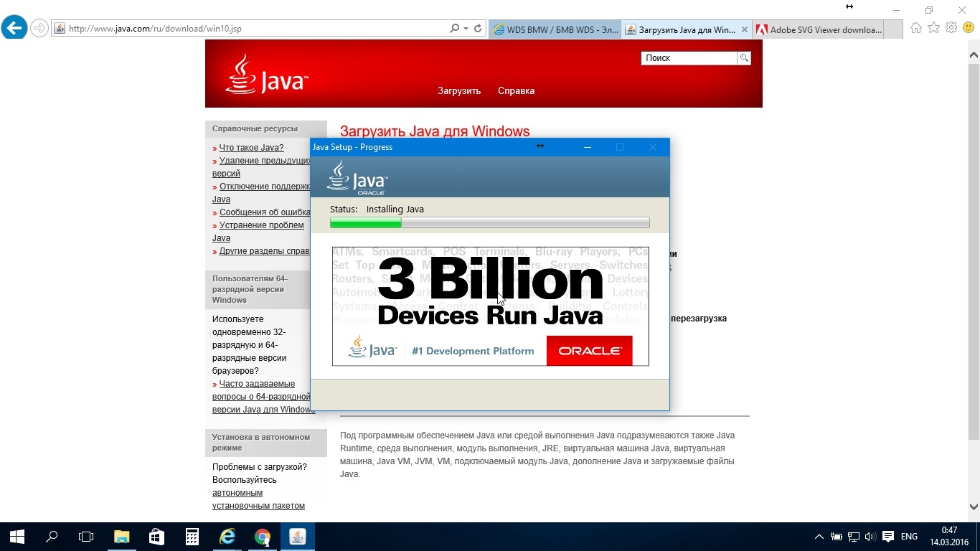The height and width of the screenshot is (551, 980).
Task: Show hidden tray icons with the chevron
Action: (x=819, y=537)
